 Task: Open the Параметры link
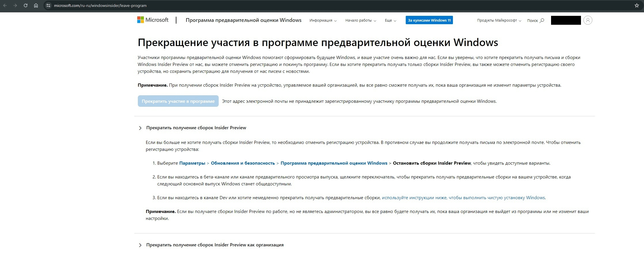tap(192, 163)
